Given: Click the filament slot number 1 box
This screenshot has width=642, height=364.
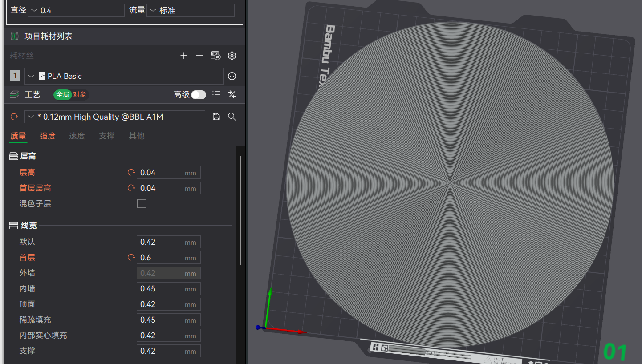Looking at the screenshot, I should click(15, 76).
